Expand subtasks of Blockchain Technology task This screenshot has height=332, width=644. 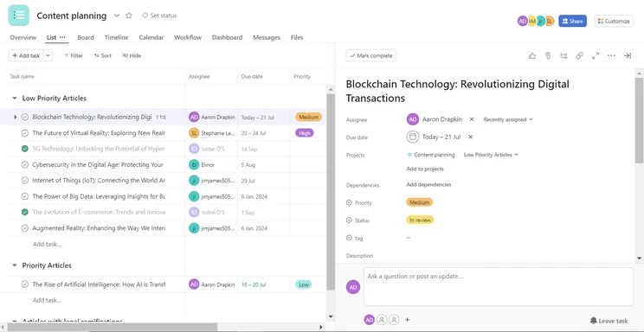tap(16, 118)
